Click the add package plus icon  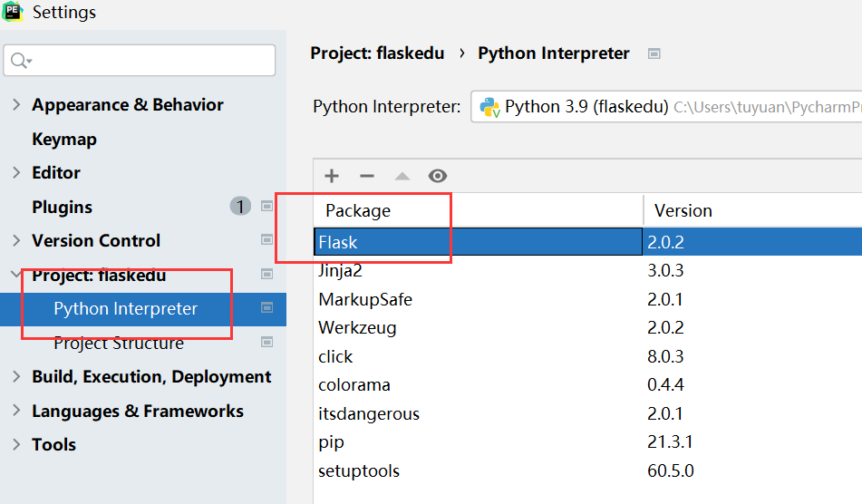coord(332,176)
